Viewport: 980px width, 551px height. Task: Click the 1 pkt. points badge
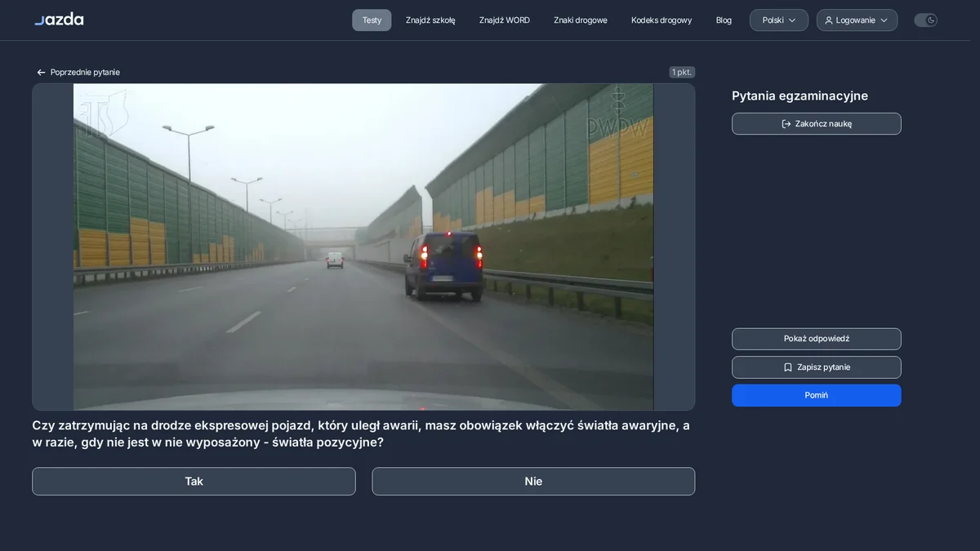(682, 73)
